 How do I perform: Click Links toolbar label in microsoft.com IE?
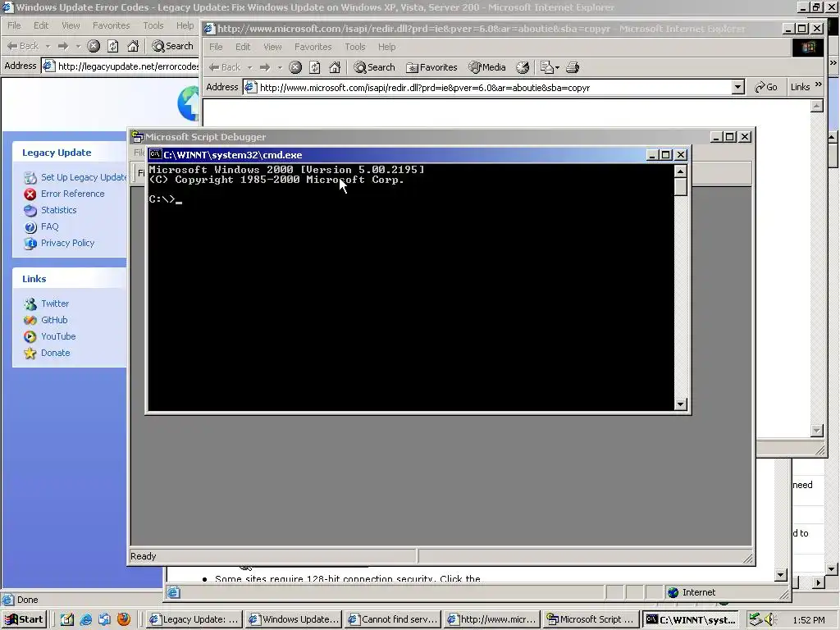[800, 87]
